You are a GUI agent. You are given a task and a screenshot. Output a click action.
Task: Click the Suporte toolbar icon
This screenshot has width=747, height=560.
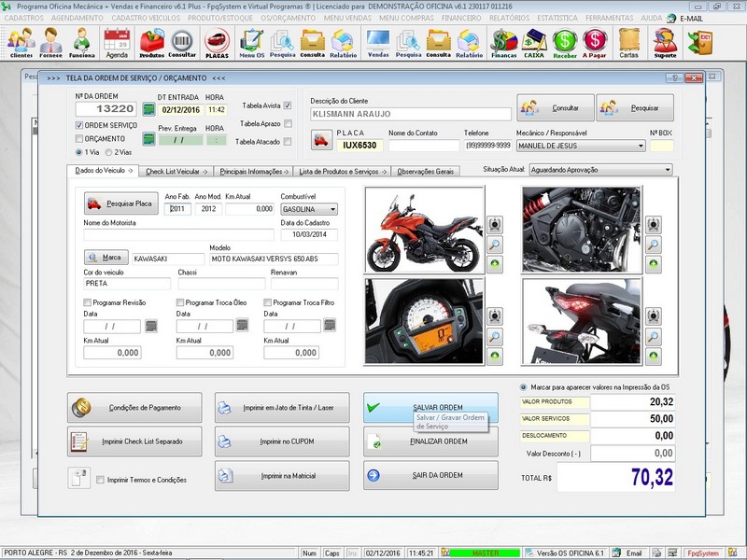coord(665,42)
